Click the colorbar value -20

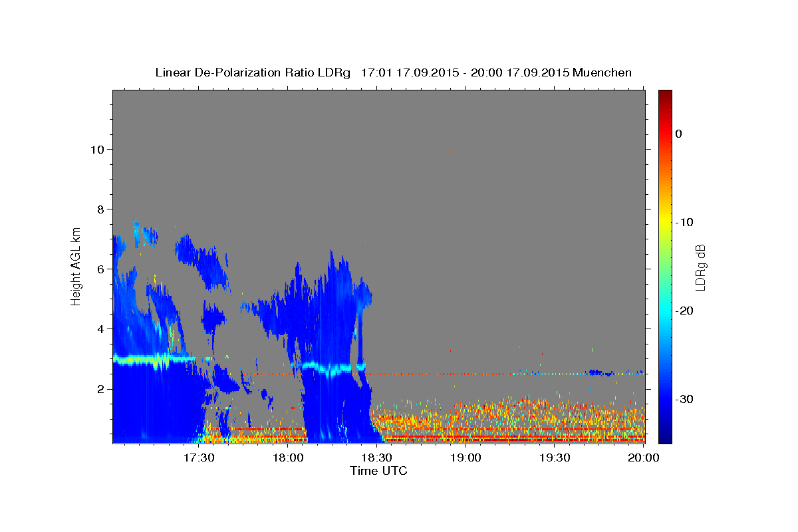684,311
